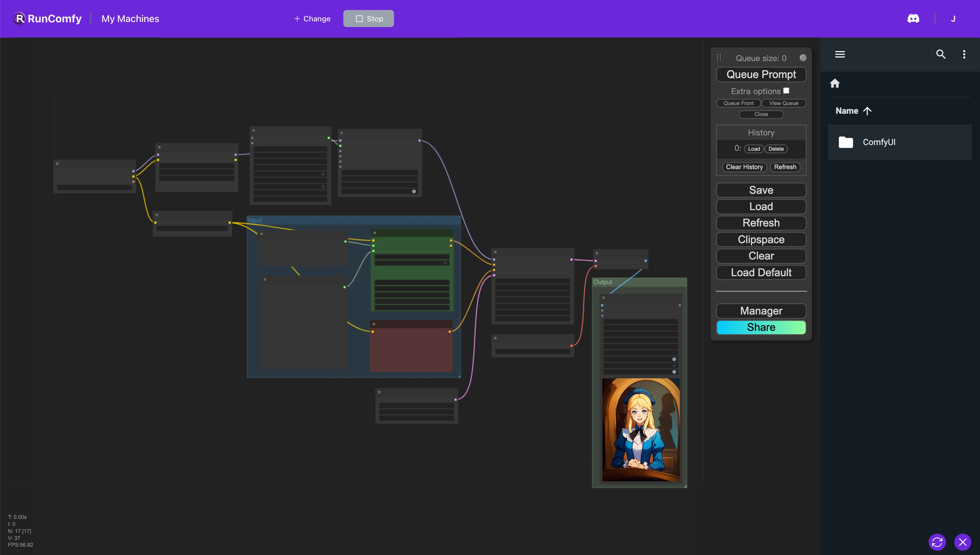Click Queue Front button
Image resolution: width=980 pixels, height=555 pixels.
[738, 103]
